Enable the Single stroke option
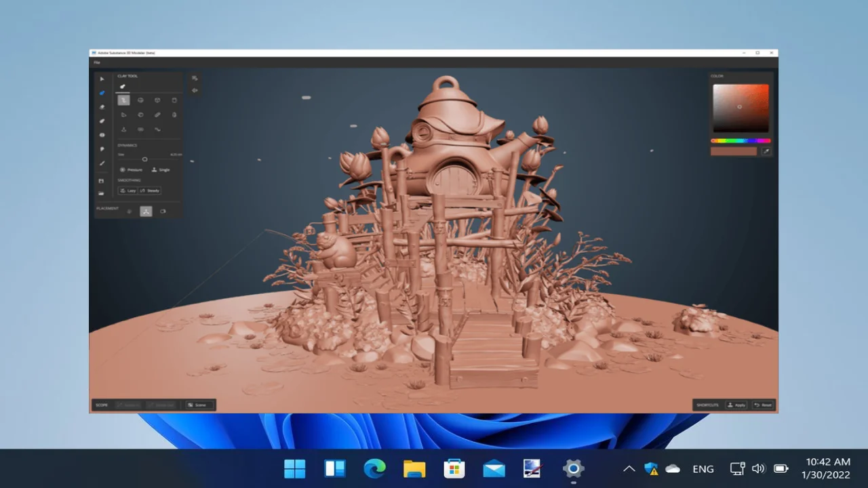Screen dimensions: 868x488 click(160, 169)
